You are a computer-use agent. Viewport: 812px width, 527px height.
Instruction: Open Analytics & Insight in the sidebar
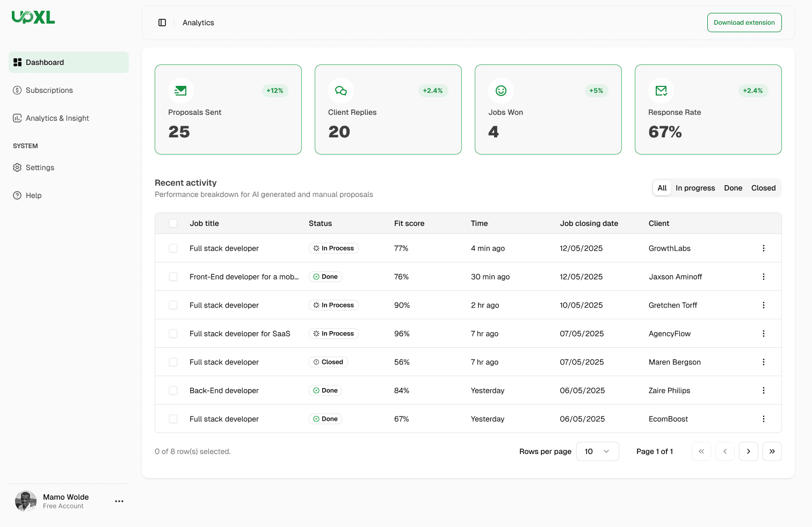[x=69, y=118]
